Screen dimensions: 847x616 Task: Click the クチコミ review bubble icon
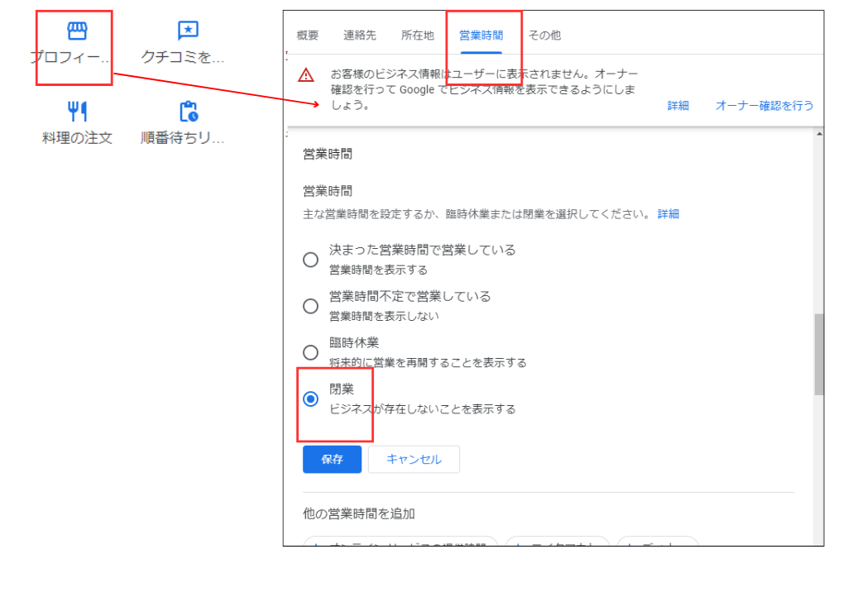[186, 31]
